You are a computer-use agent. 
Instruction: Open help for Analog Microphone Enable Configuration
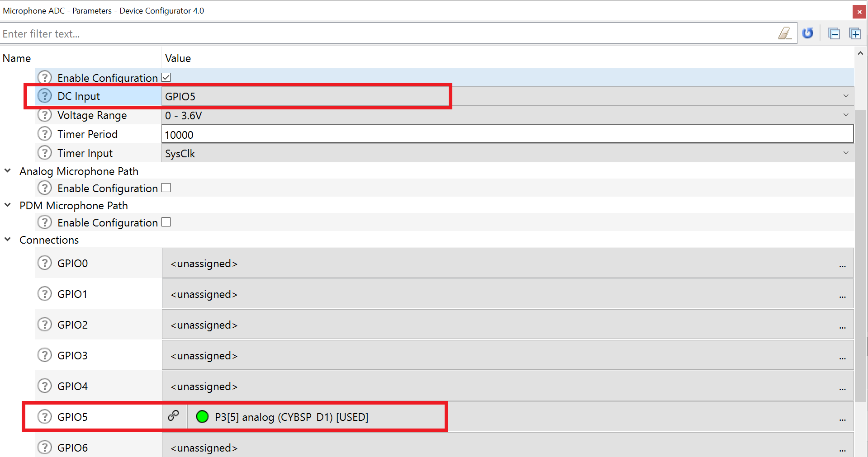pyautogui.click(x=44, y=188)
